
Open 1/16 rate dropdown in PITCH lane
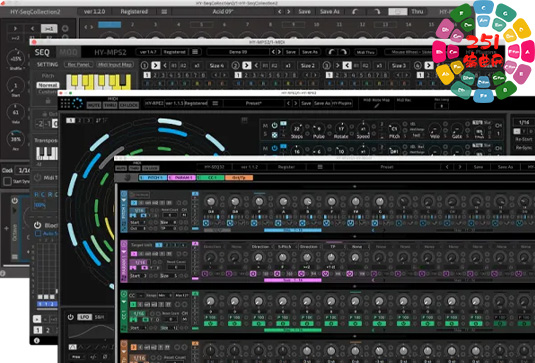[139, 210]
